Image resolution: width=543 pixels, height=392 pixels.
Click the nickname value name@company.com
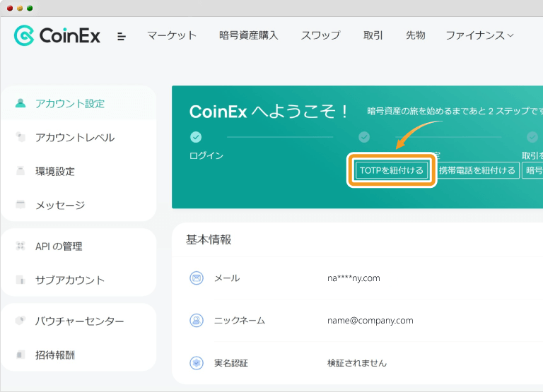coord(370,321)
